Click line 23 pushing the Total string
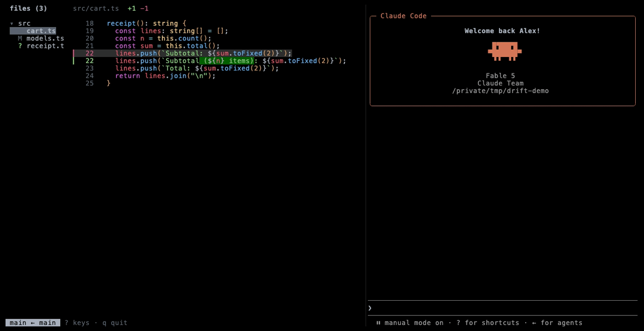Image resolution: width=644 pixels, height=331 pixels. click(x=197, y=68)
